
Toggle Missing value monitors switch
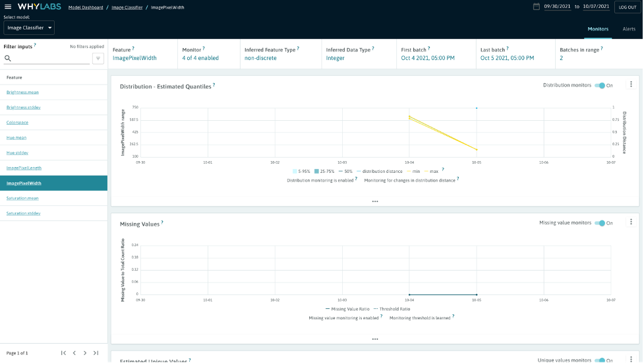(x=600, y=223)
